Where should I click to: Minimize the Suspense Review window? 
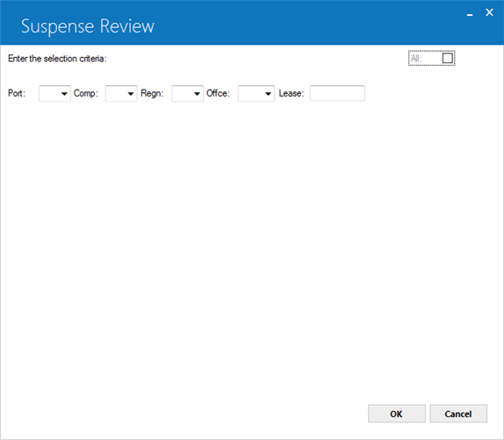click(x=470, y=13)
